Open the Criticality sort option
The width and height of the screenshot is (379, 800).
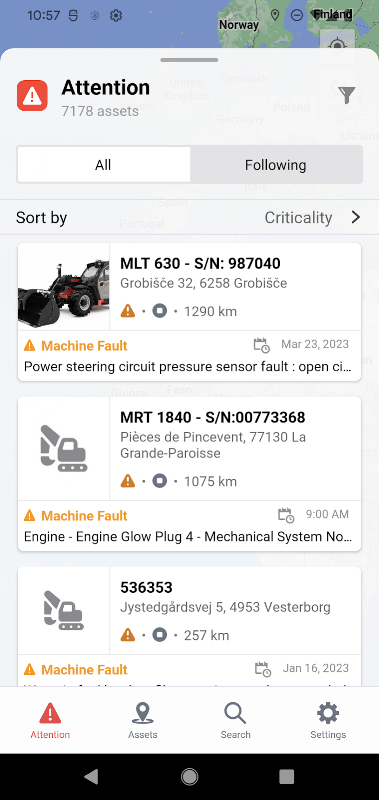point(298,218)
